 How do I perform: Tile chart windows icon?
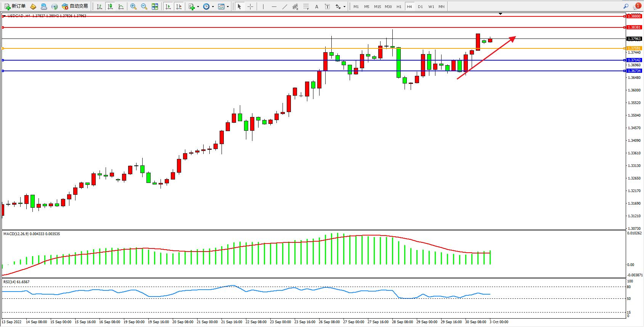pyautogui.click(x=155, y=6)
